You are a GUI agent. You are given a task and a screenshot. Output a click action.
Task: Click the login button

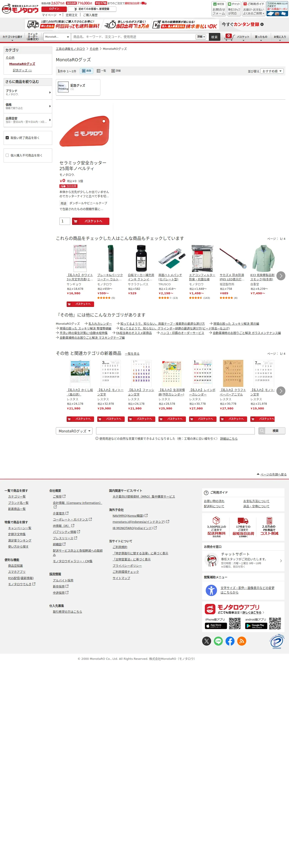(54, 9)
